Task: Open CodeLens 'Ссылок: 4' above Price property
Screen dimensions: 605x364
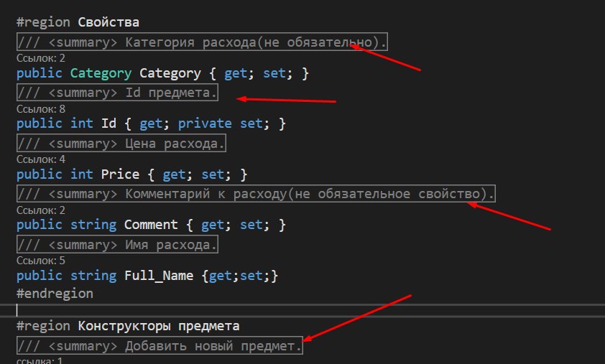Action: tap(40, 159)
